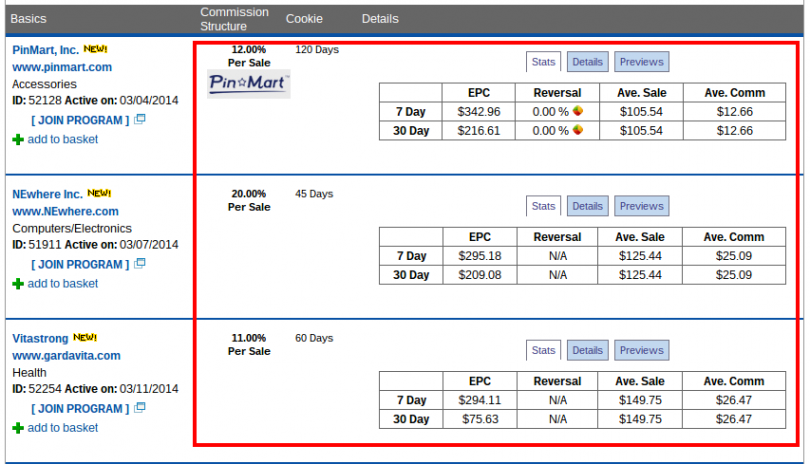Viewport: 810px width, 464px height.
Task: Visit www.NEwhere.com link
Action: pyautogui.click(x=66, y=211)
